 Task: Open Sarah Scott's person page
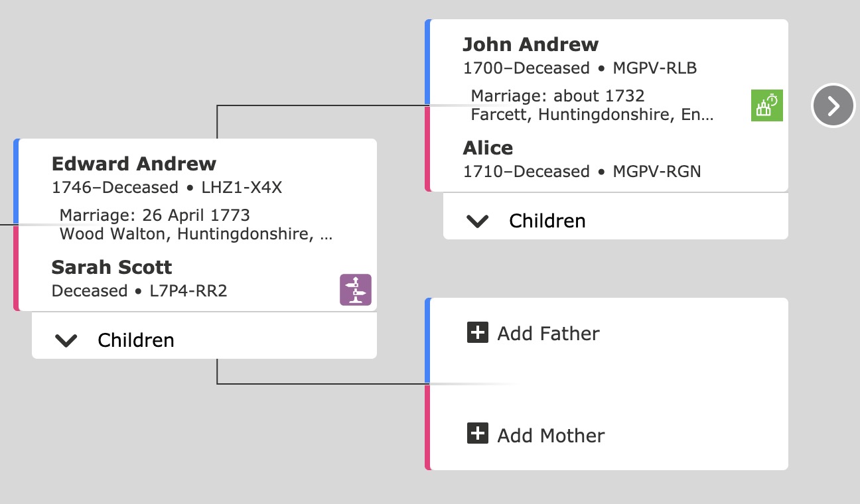(111, 267)
